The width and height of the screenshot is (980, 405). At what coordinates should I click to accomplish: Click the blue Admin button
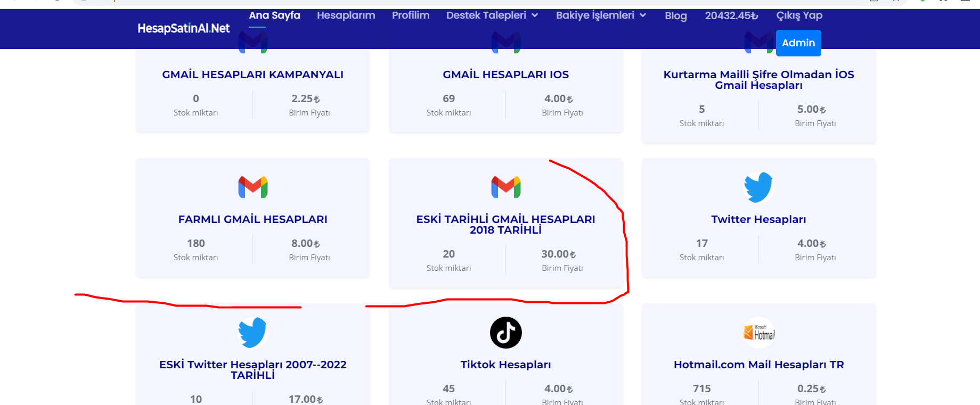(798, 43)
